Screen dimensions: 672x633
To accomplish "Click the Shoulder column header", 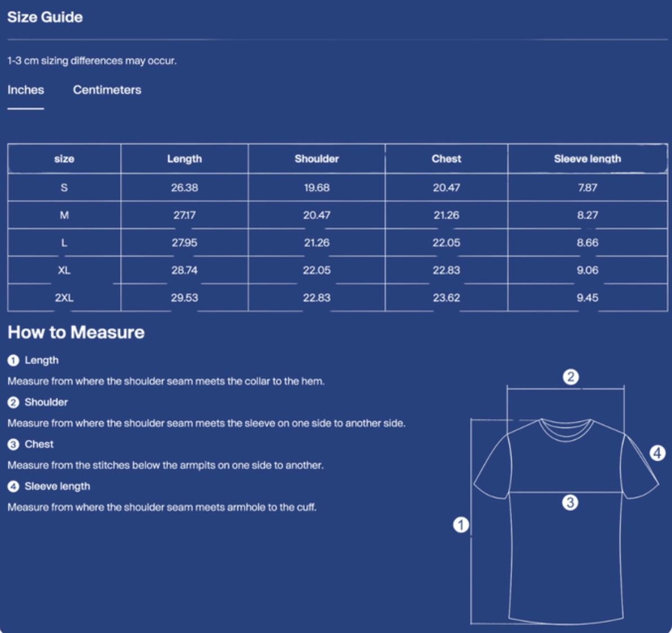I will 317,159.
